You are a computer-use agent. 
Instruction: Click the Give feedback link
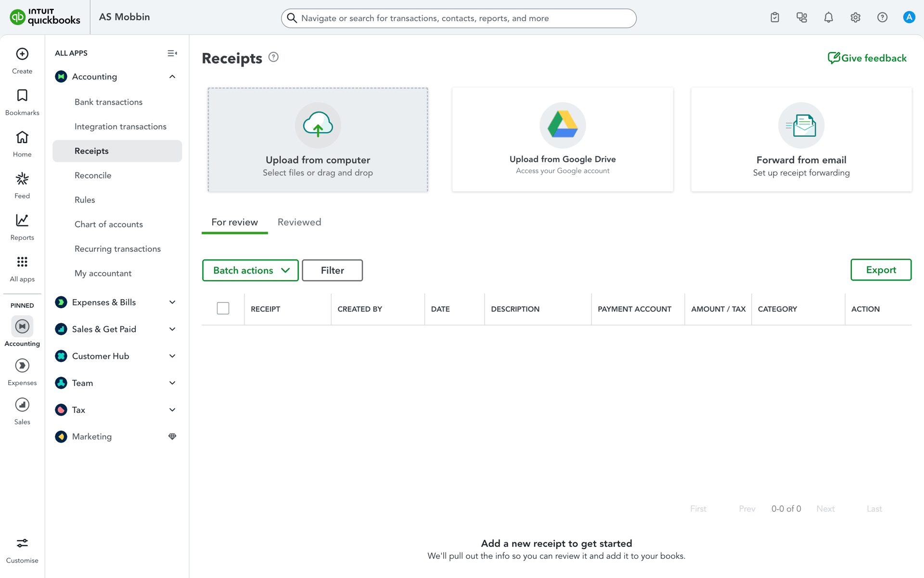click(867, 58)
